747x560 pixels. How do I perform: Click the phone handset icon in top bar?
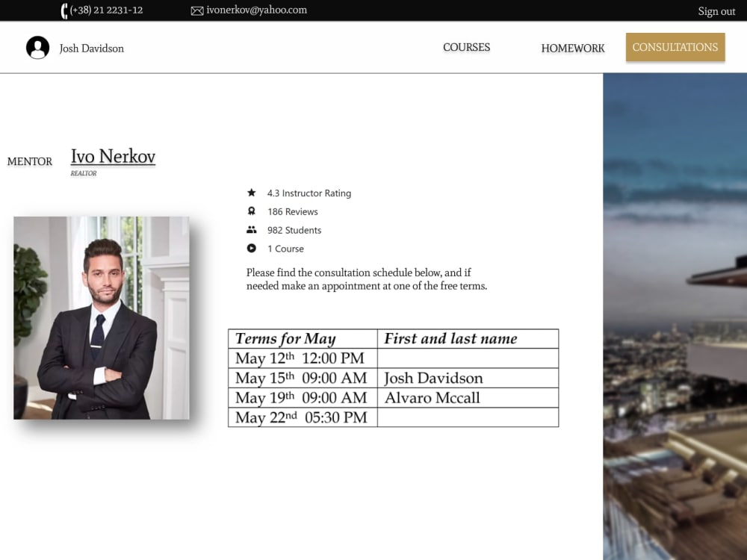(64, 10)
